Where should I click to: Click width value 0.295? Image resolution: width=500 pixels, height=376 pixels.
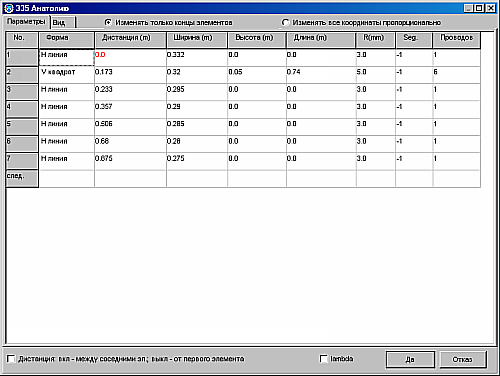click(x=197, y=92)
